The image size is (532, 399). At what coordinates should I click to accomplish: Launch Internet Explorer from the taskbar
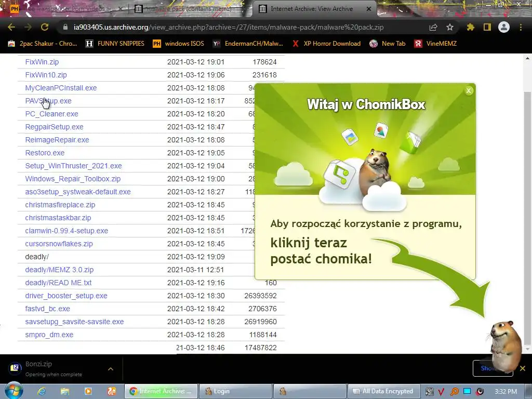[x=42, y=391]
